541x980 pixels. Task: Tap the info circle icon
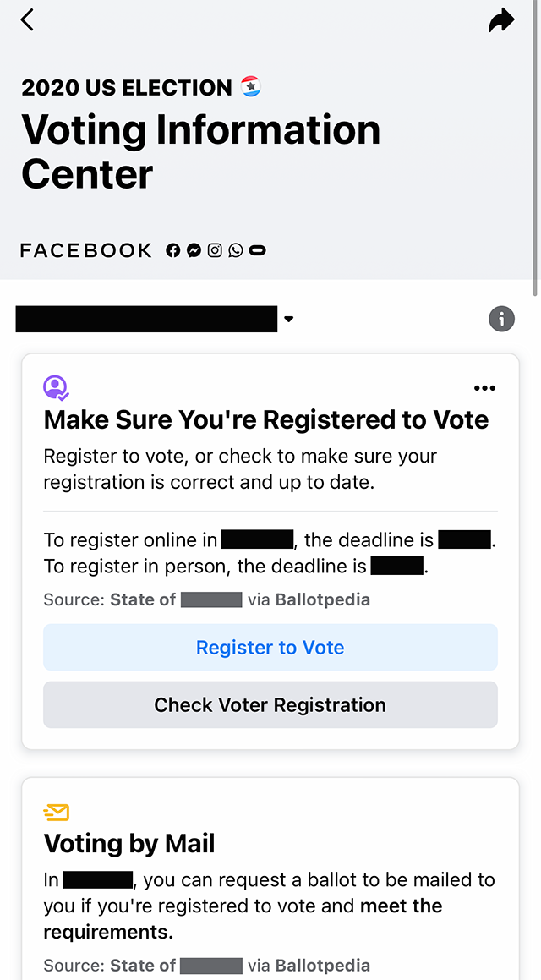[x=501, y=319]
